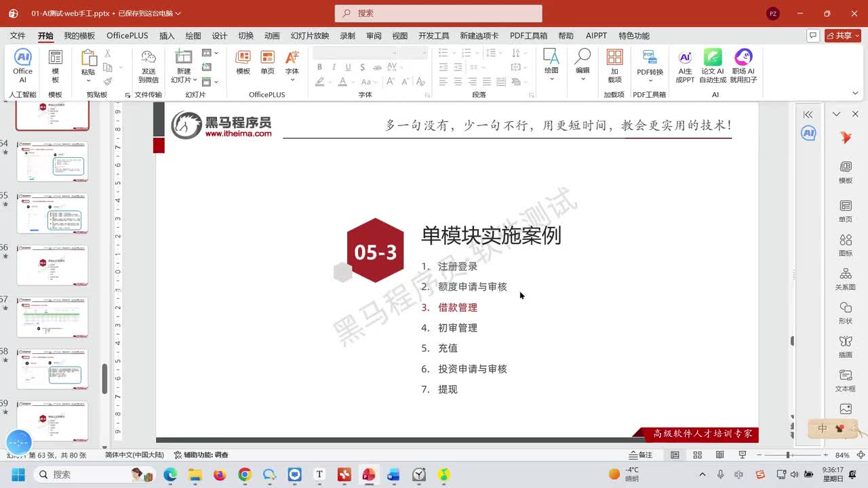Open 共享 share dropdown
868x488 pixels.
[843, 35]
